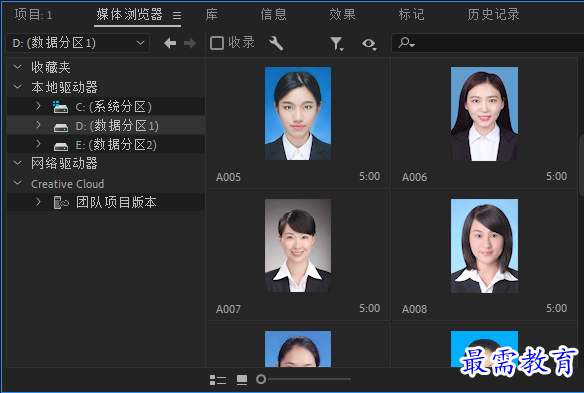Collapse the 网络驱动器 section
Image resolution: width=584 pixels, height=393 pixels.
point(17,163)
